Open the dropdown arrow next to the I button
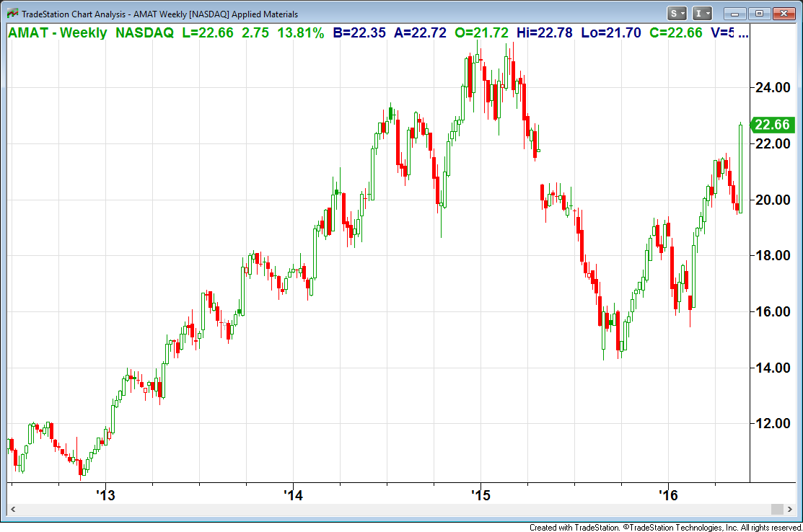The width and height of the screenshot is (803, 532). coord(707,13)
